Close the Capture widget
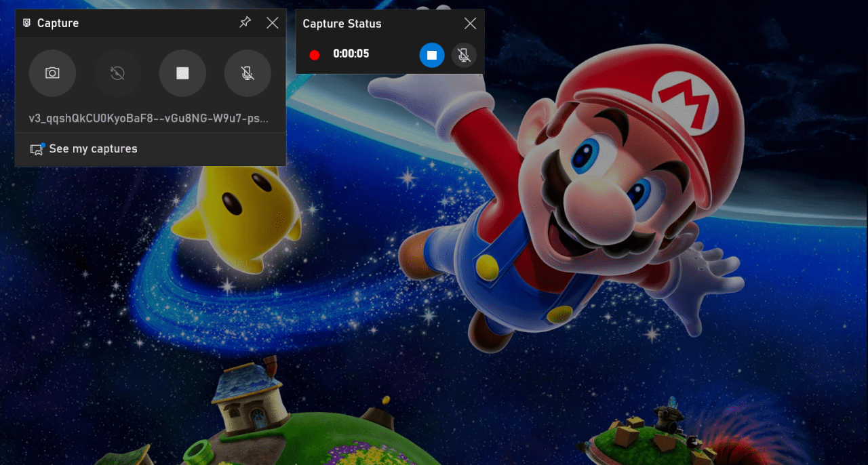 (273, 23)
